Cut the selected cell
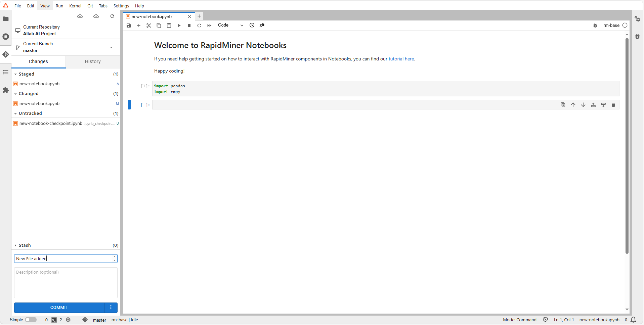This screenshot has height=325, width=644. pos(149,26)
